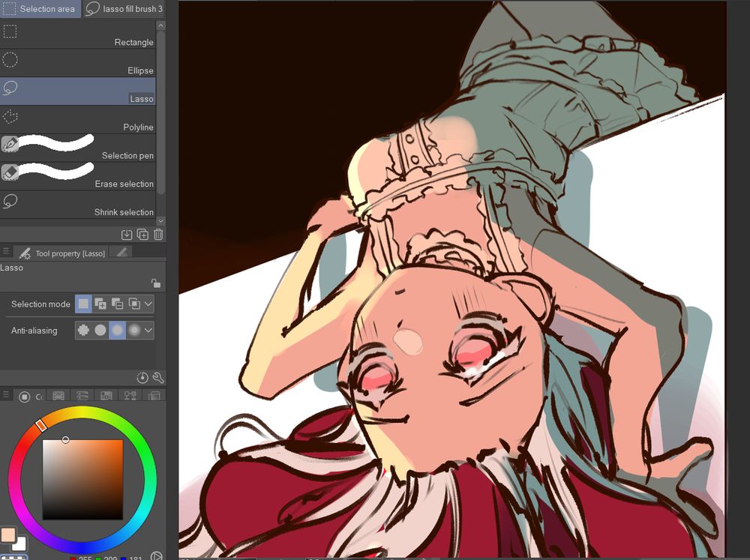The width and height of the screenshot is (750, 560).
Task: Open the Tool property panel menu
Action: tap(6, 251)
